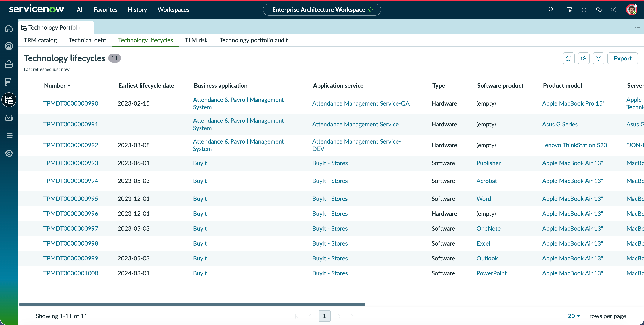Click page number 1 in pagination
The image size is (644, 325).
pyautogui.click(x=324, y=316)
